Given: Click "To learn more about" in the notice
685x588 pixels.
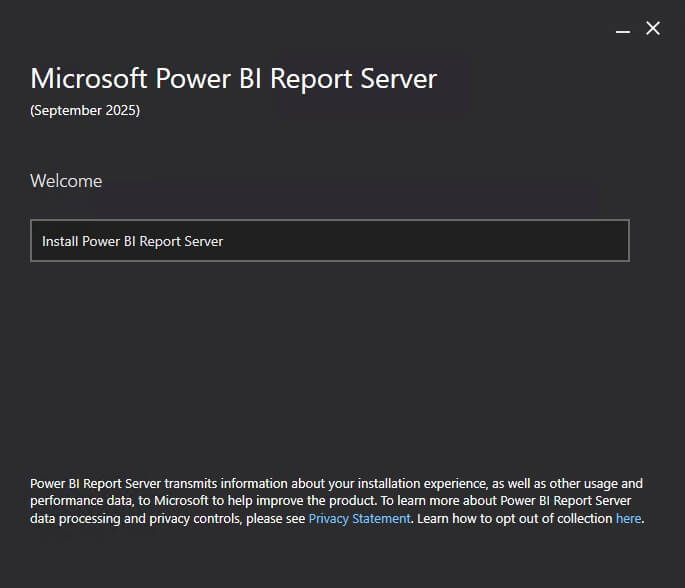Looking at the screenshot, I should [x=403, y=501].
